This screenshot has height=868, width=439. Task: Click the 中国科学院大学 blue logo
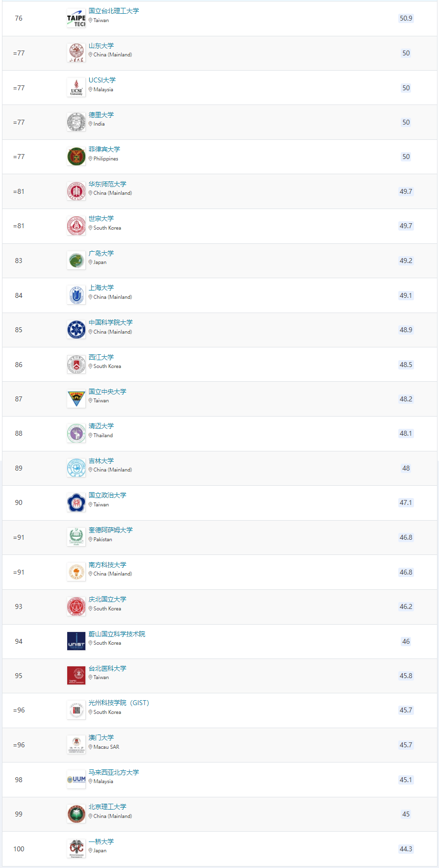click(x=76, y=330)
